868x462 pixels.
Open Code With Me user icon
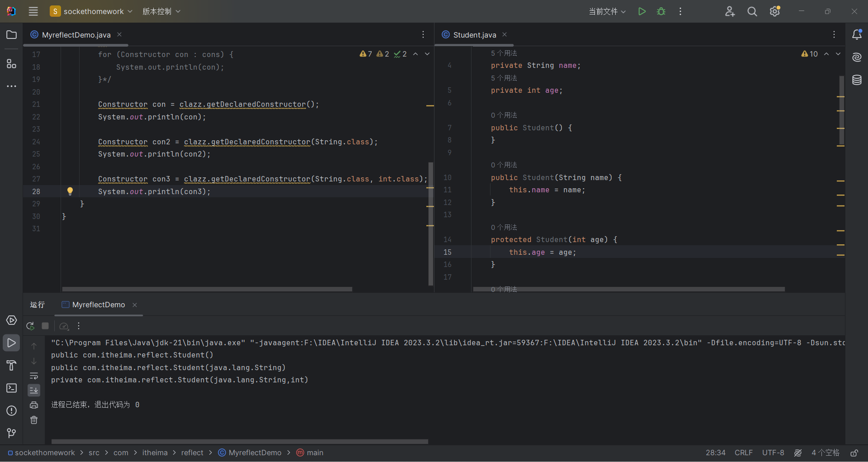tap(730, 11)
